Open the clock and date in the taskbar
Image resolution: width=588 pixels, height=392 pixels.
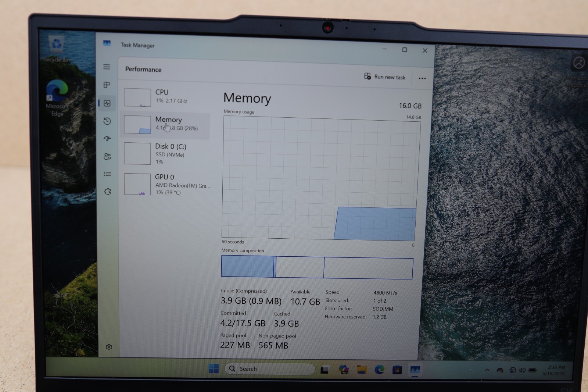pos(554,370)
